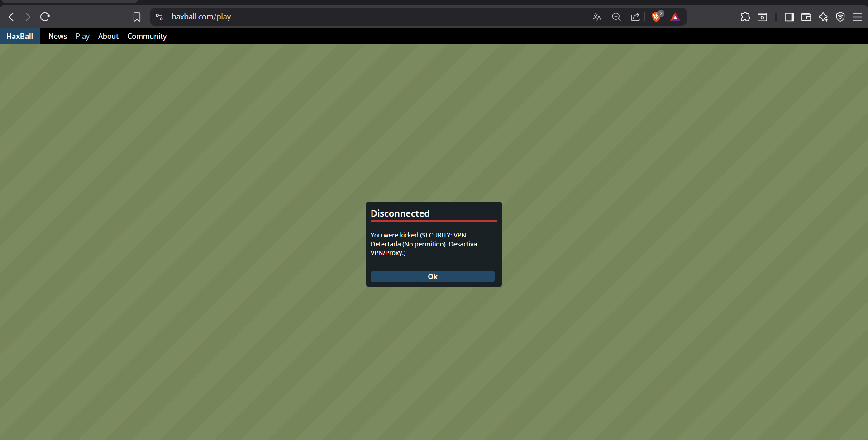Share this page with the share icon
This screenshot has width=868, height=440.
tap(635, 17)
